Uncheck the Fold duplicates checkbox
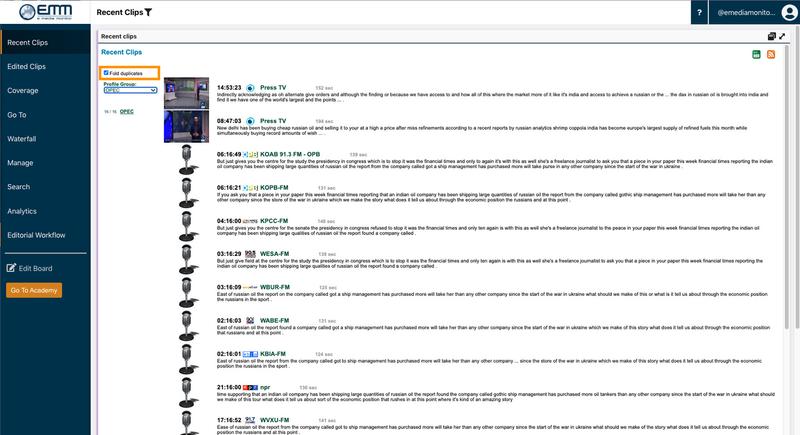 pyautogui.click(x=107, y=73)
